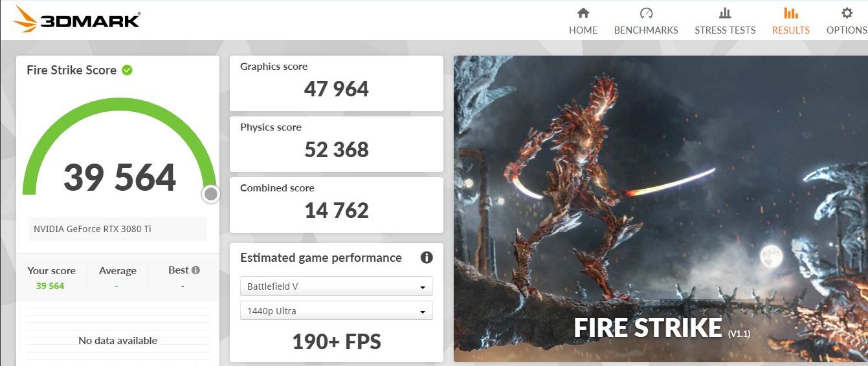
Task: Click the Estimated game performance heading
Action: (x=321, y=258)
